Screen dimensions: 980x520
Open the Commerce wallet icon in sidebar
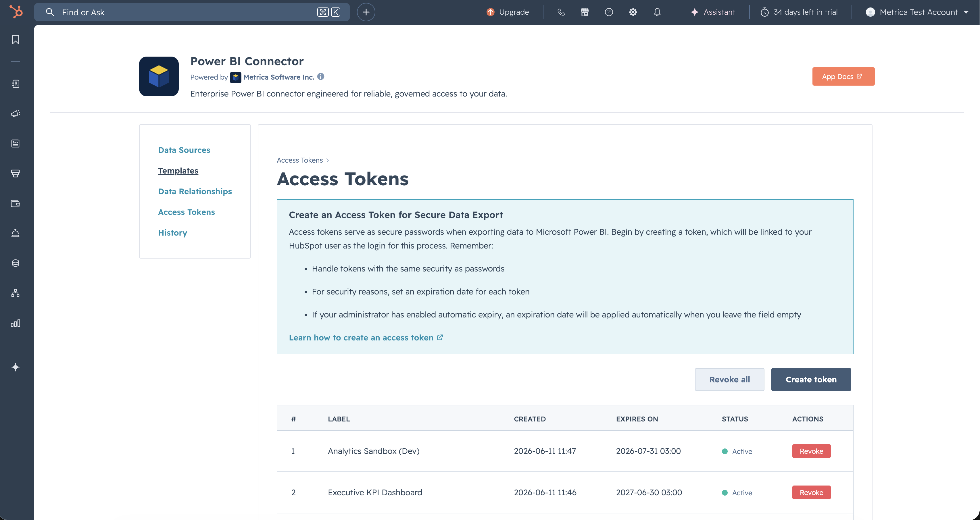click(16, 203)
